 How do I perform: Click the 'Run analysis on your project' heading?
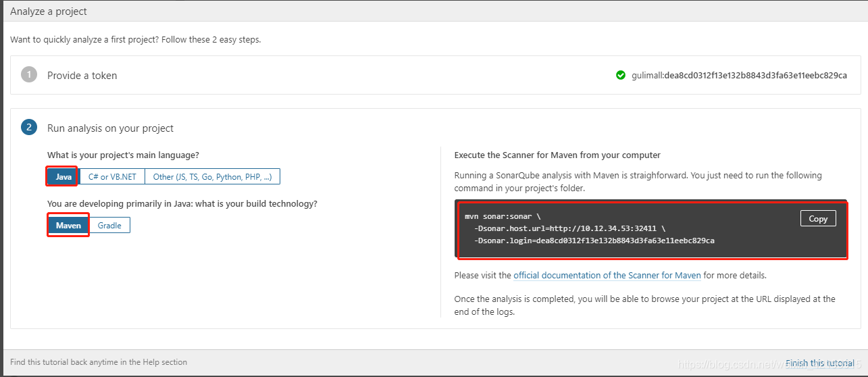point(110,128)
